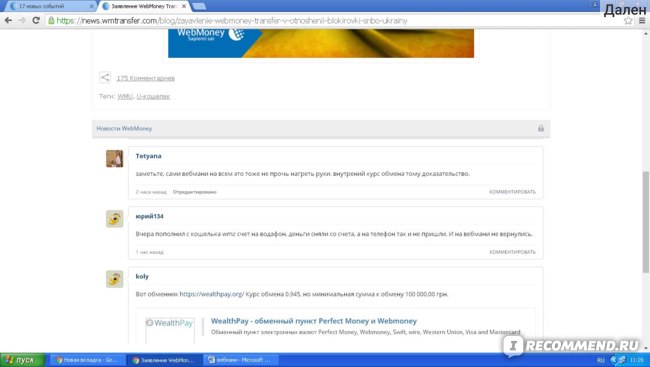The height and width of the screenshot is (367, 650).
Task: Click the new tab button
Action: [x=199, y=6]
